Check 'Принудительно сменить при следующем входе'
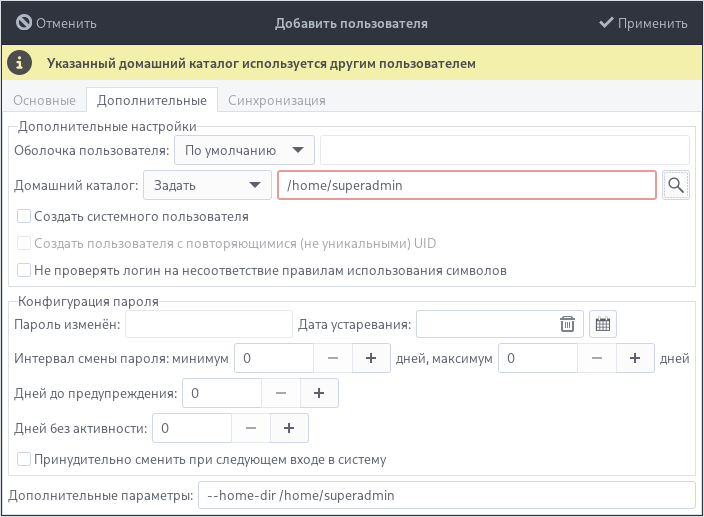This screenshot has height=517, width=704. (x=24, y=460)
